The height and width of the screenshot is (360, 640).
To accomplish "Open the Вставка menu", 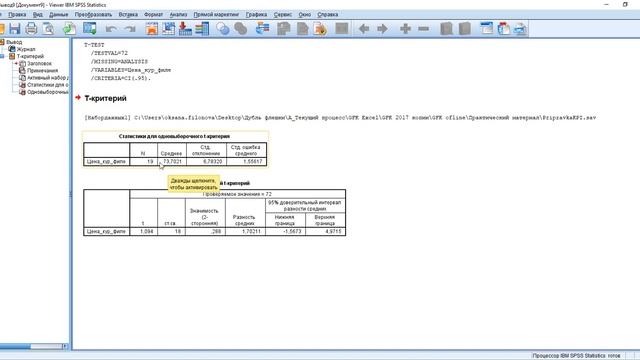I will 128,14.
